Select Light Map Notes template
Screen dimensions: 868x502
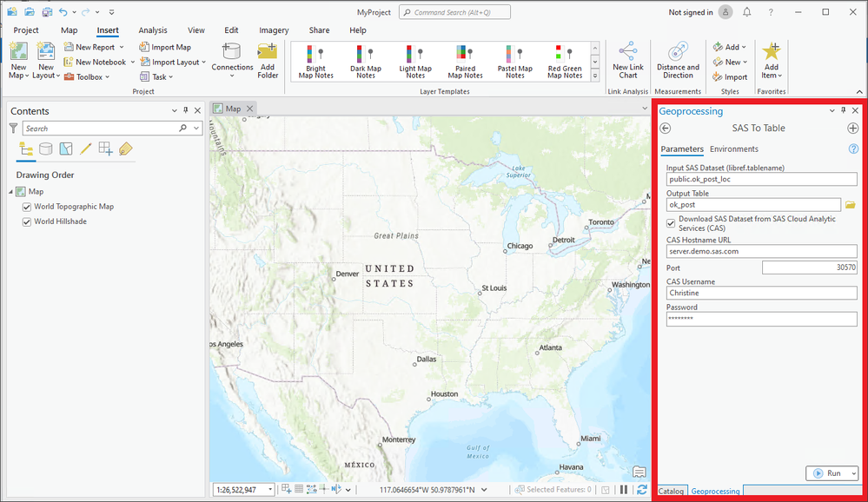point(415,62)
